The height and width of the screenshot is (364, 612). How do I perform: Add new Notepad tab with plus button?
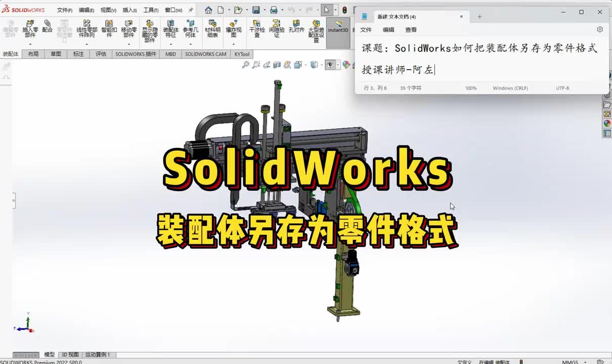[479, 17]
